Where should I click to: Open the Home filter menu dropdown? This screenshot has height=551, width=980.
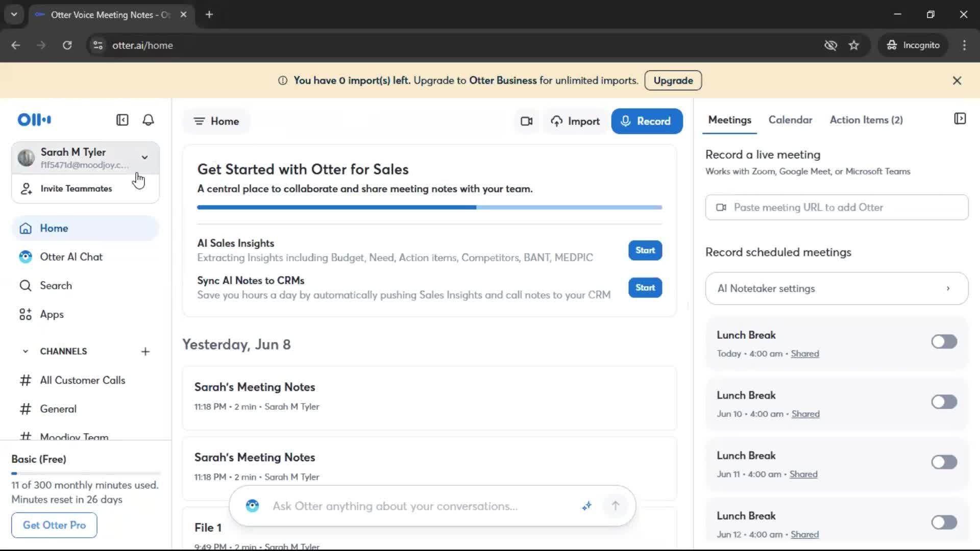coord(216,121)
